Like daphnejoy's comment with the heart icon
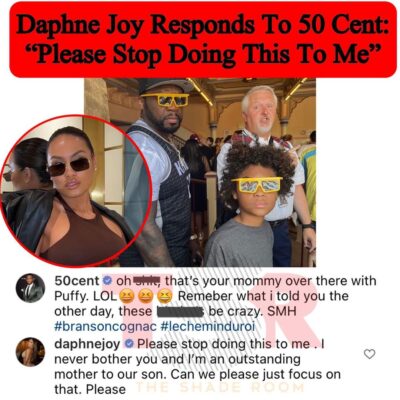400x400 pixels. pos(369,354)
